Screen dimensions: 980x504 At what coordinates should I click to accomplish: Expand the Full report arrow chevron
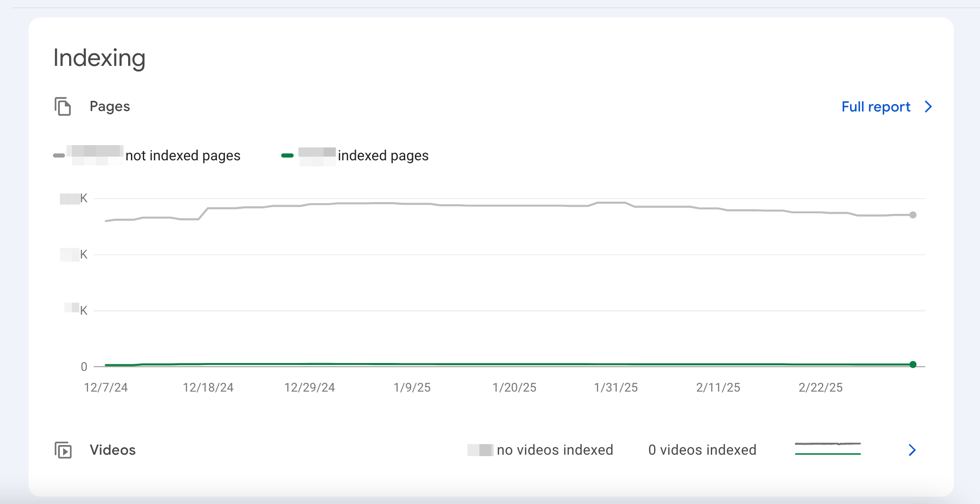point(928,106)
